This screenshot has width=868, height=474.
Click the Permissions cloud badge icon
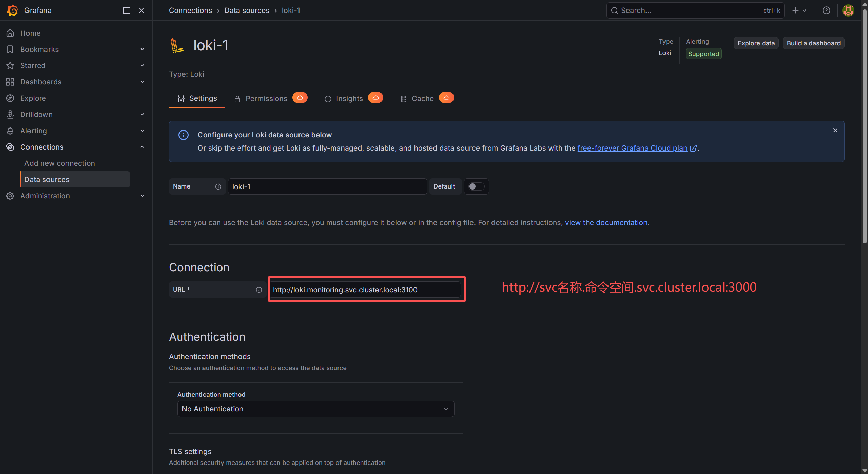[300, 98]
